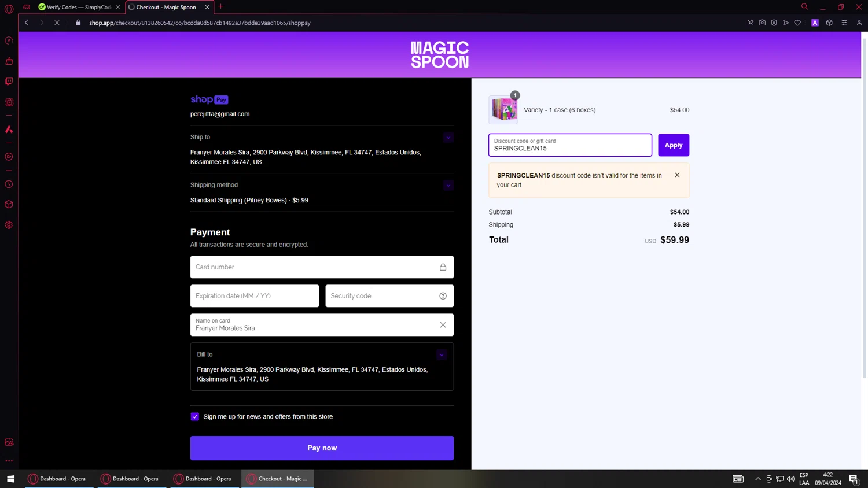Viewport: 868px width, 488px height.
Task: Open the Windows notification center
Action: tap(854, 479)
